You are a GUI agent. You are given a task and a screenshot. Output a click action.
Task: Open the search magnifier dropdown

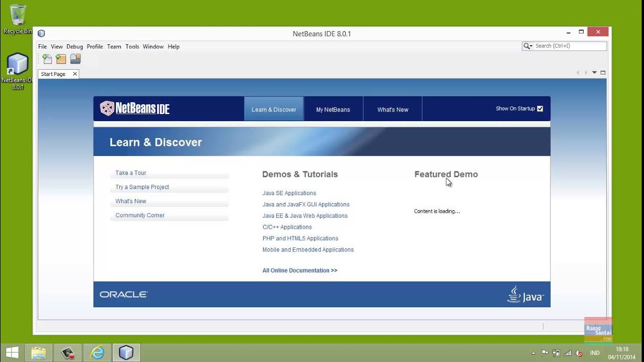[x=528, y=46]
